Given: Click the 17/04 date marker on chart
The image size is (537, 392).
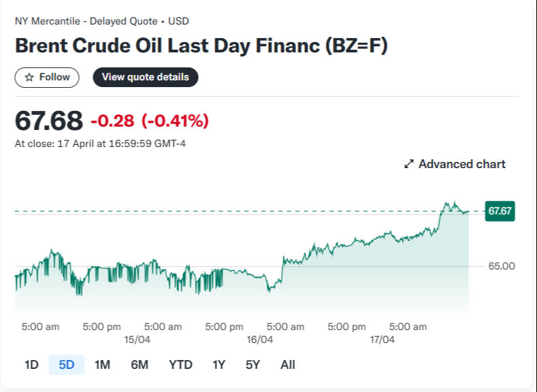Looking at the screenshot, I should pos(382,340).
